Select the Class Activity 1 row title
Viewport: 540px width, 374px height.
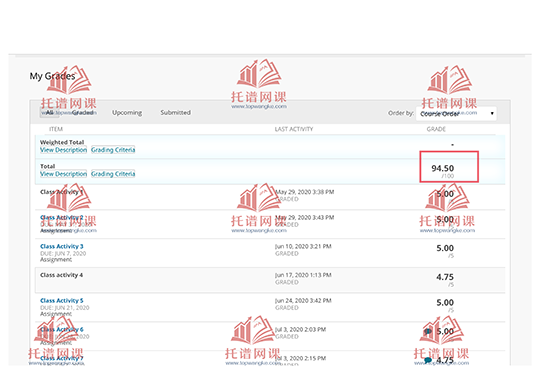61,192
